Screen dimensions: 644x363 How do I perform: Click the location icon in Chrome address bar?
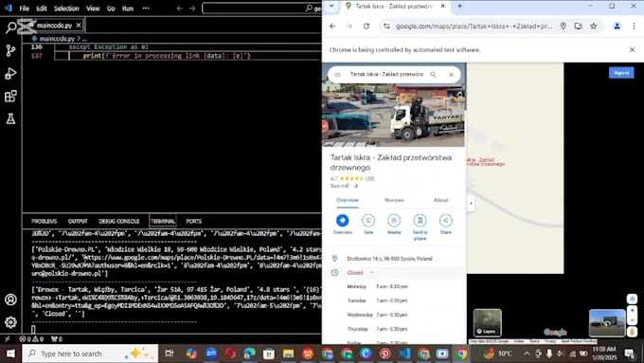pos(563,27)
